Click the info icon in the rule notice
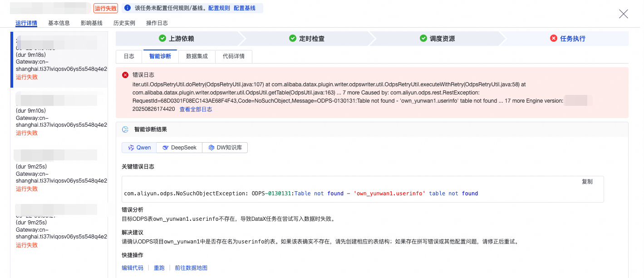Viewport: 644px width, 278px height. pos(128,8)
